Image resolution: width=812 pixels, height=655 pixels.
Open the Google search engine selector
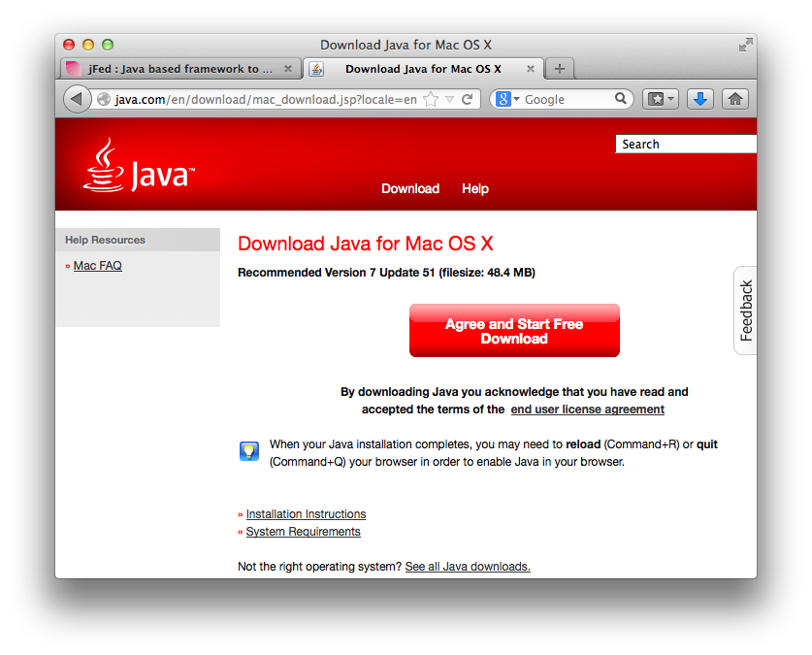[x=507, y=99]
